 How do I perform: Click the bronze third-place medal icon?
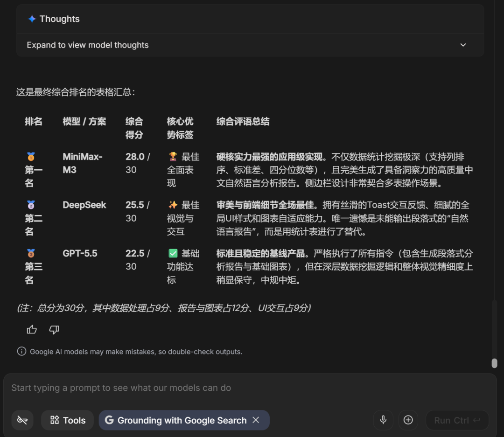tap(31, 253)
